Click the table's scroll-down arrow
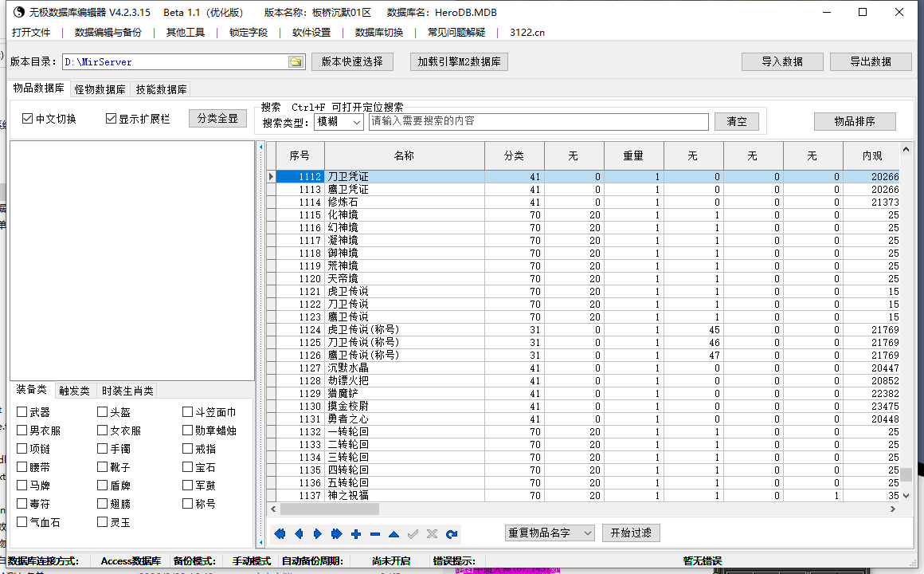This screenshot has width=924, height=574. (x=906, y=496)
